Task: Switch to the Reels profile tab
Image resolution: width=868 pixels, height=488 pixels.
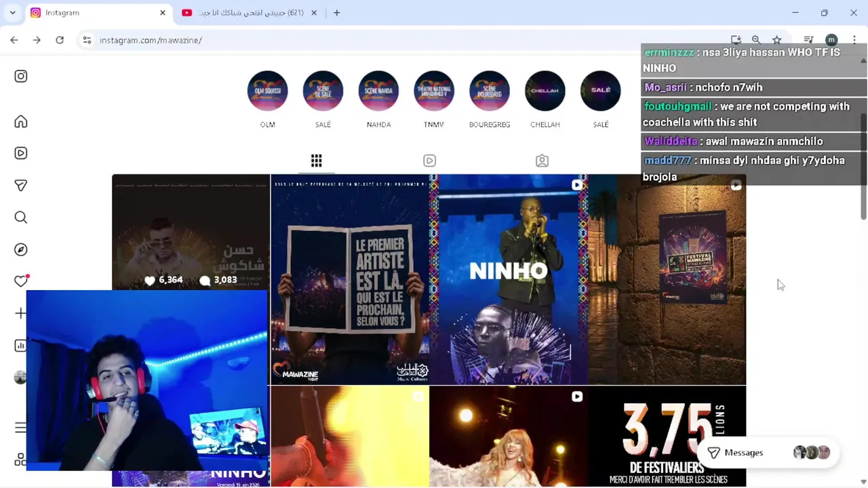Action: pyautogui.click(x=429, y=161)
